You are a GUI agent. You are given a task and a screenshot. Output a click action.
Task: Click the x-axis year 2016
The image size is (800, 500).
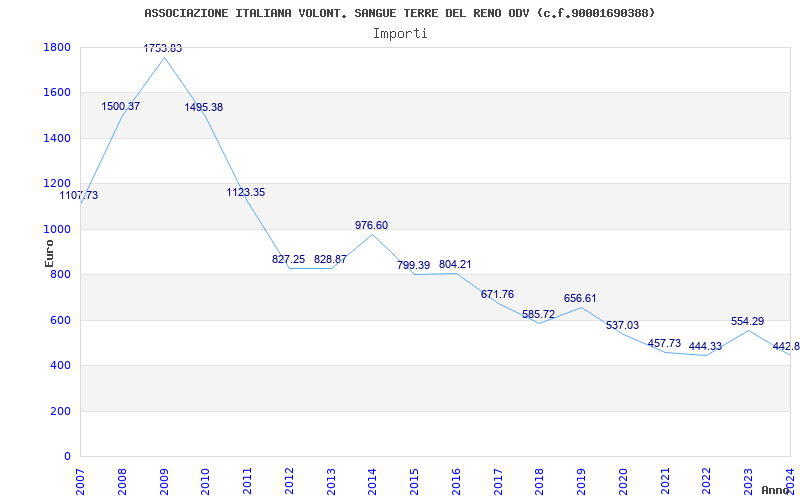point(456,482)
